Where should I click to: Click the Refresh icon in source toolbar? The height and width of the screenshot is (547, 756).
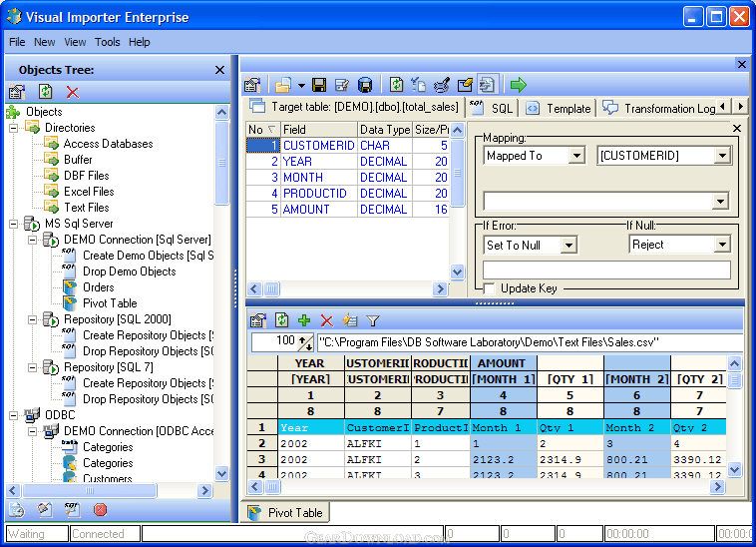tap(281, 319)
